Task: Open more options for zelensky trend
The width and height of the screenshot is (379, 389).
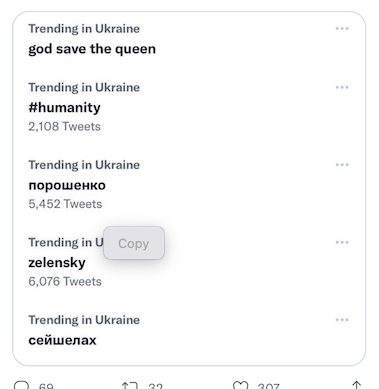Action: pos(342,242)
